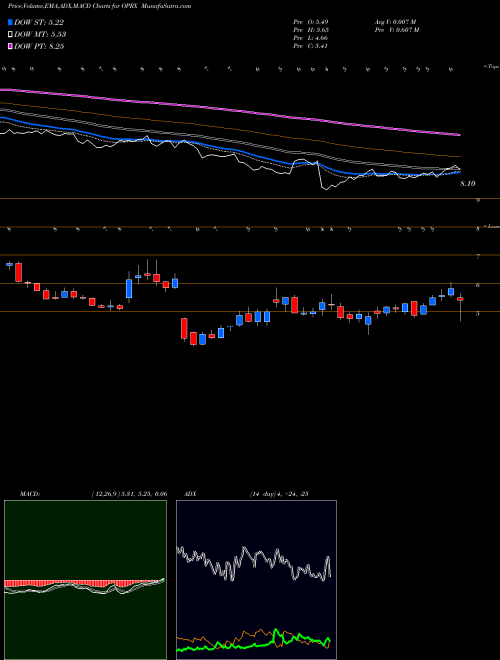
Task: Click the ADX panel title label
Action: point(190,494)
